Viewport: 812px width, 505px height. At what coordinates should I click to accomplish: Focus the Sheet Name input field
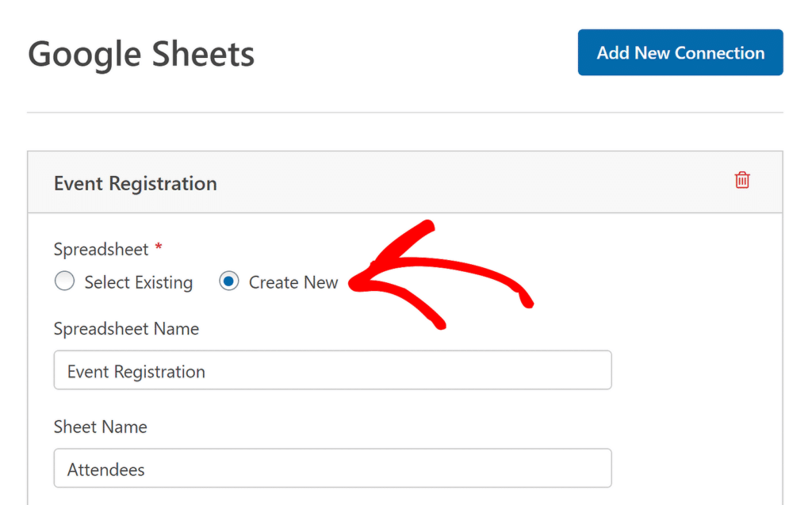click(332, 469)
